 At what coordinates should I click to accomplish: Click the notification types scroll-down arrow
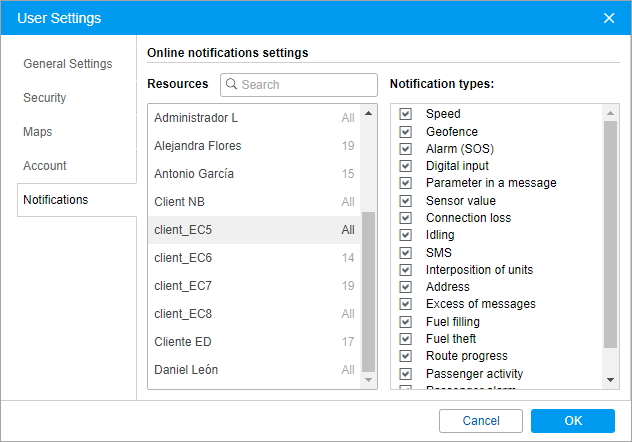point(611,380)
